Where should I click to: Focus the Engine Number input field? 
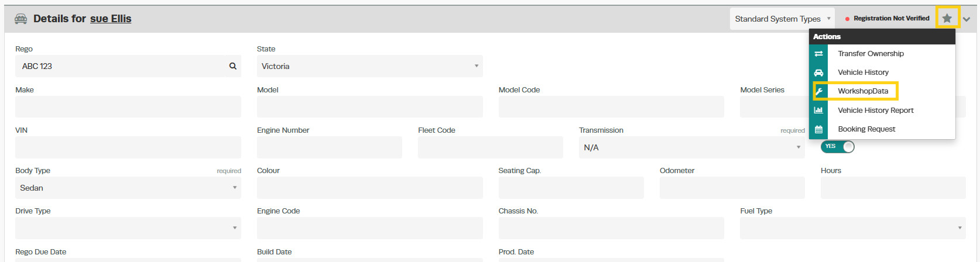[x=330, y=147]
